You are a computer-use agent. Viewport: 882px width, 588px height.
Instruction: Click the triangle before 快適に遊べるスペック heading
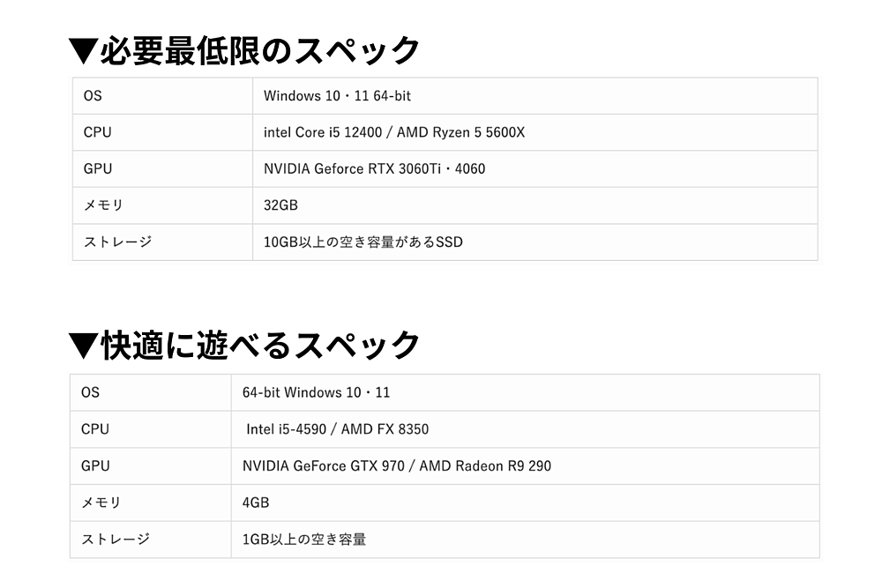click(x=82, y=346)
